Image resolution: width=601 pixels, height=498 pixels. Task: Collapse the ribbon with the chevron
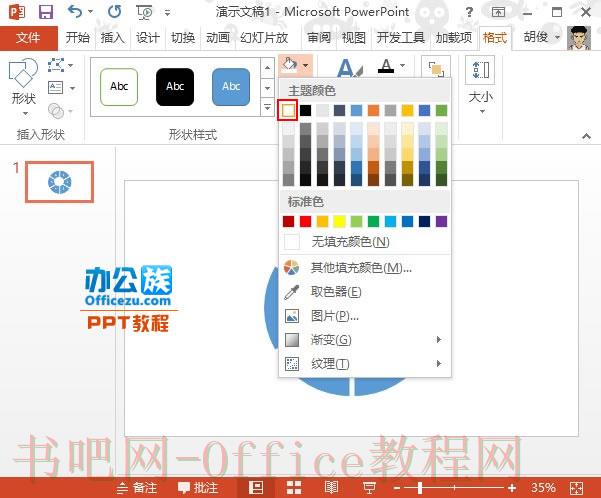point(586,136)
